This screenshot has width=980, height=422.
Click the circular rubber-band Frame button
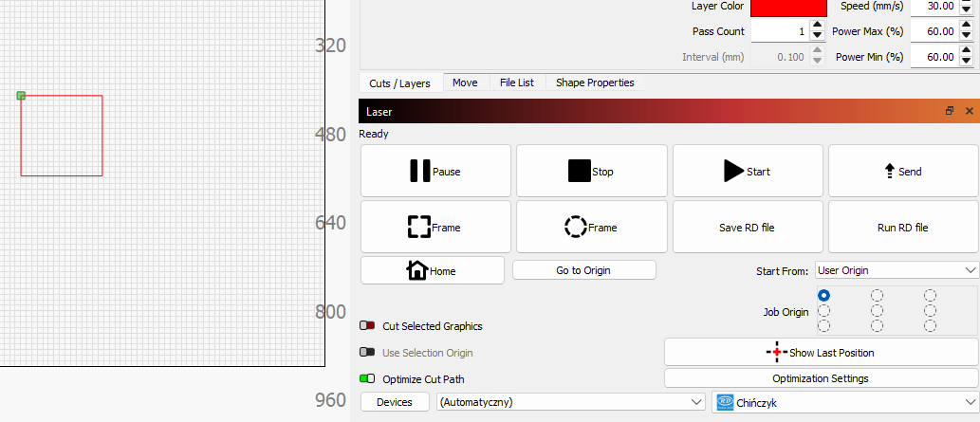tap(591, 227)
